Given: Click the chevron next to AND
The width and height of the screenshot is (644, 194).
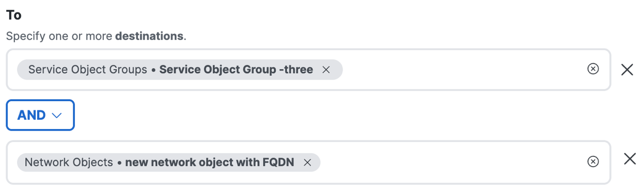Looking at the screenshot, I should [x=57, y=116].
